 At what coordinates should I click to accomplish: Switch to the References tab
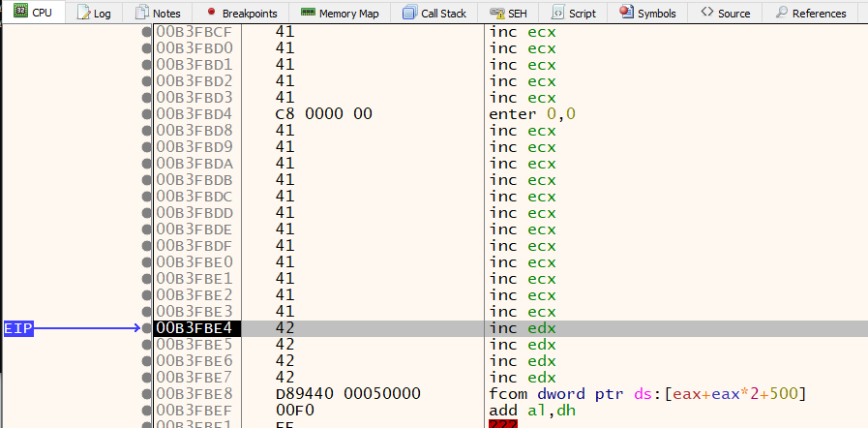(x=811, y=13)
